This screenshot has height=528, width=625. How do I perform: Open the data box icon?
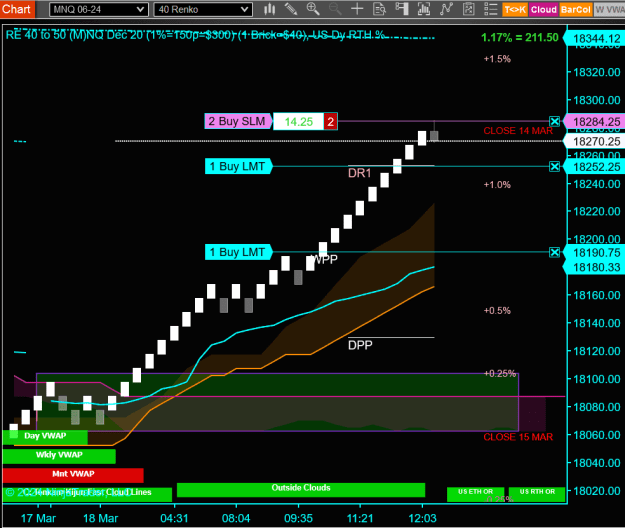point(379,9)
